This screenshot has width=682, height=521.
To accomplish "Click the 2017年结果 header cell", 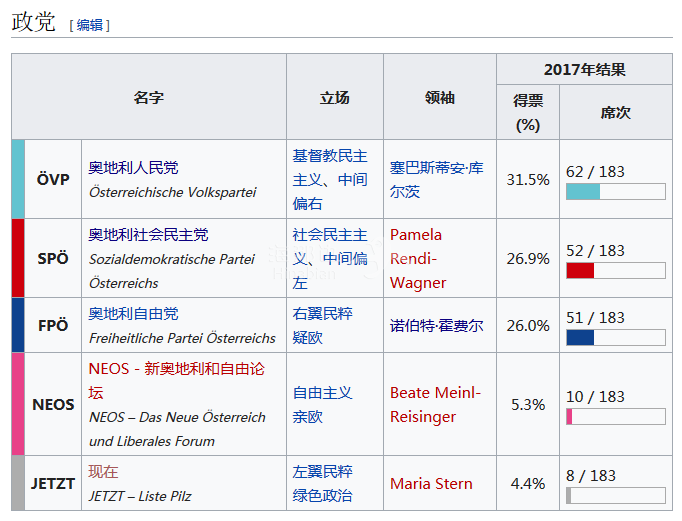I will pyautogui.click(x=585, y=70).
